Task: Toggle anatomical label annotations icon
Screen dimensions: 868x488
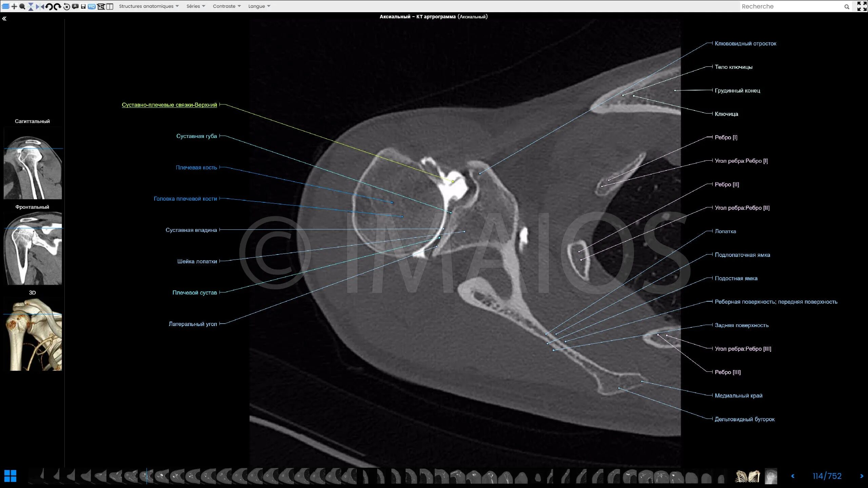Action: tap(75, 6)
